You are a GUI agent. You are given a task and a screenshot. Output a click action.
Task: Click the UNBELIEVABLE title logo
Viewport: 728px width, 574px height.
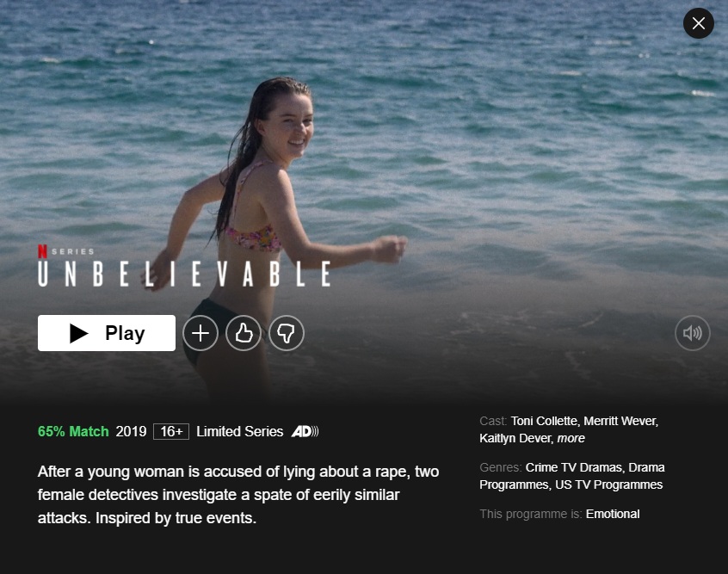[x=184, y=274]
